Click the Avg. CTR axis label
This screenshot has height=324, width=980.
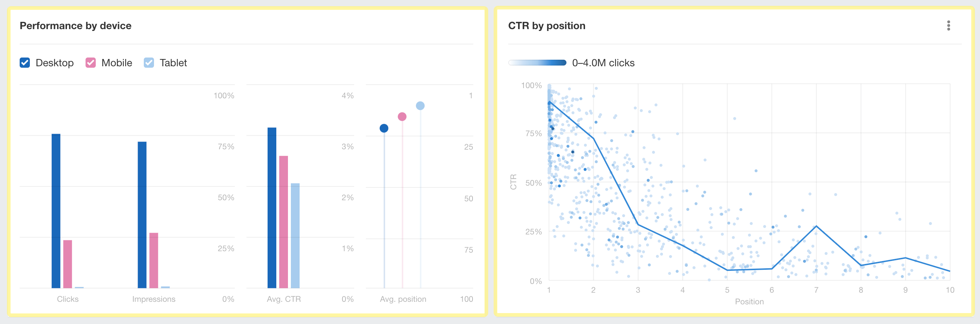point(284,299)
